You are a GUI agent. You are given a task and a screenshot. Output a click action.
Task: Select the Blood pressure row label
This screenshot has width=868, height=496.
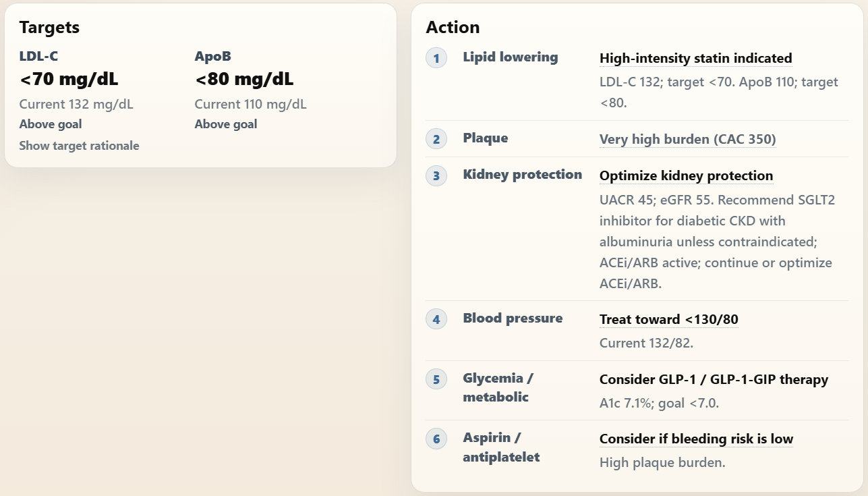click(x=513, y=319)
